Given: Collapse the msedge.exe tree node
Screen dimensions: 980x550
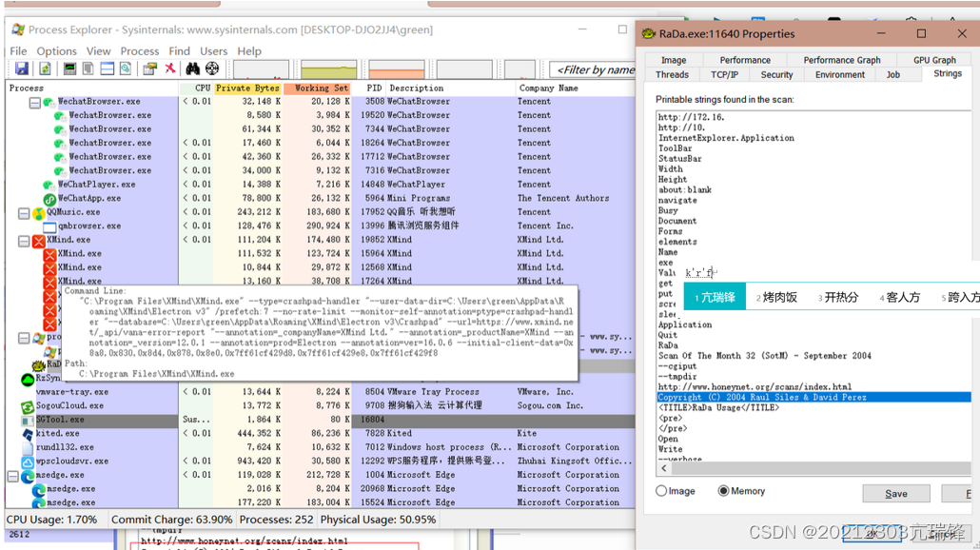Looking at the screenshot, I should 12,476.
